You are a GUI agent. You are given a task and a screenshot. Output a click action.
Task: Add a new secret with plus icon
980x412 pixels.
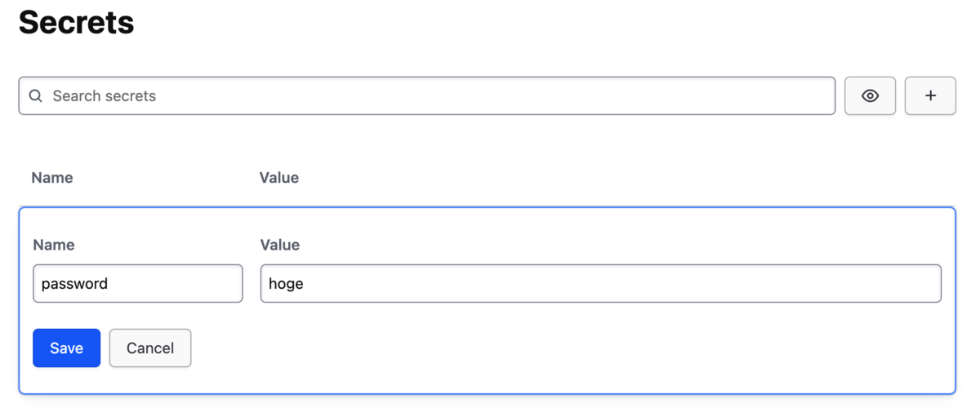click(x=930, y=95)
